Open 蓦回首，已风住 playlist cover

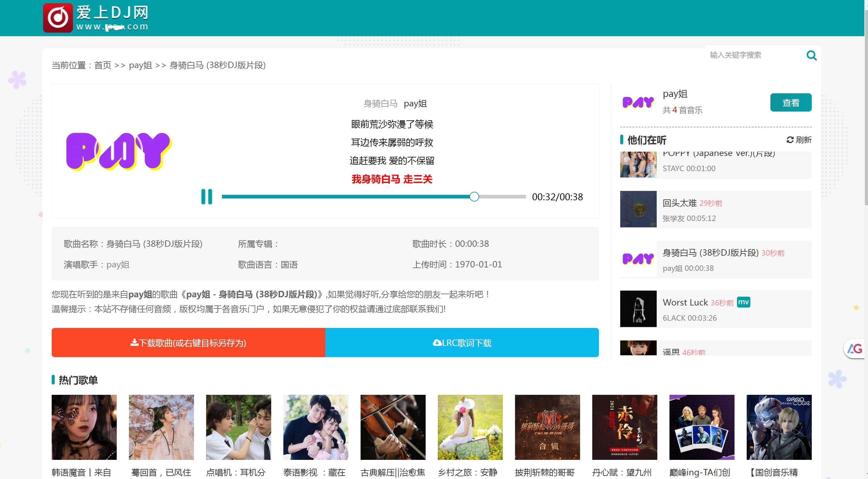pyautogui.click(x=161, y=427)
